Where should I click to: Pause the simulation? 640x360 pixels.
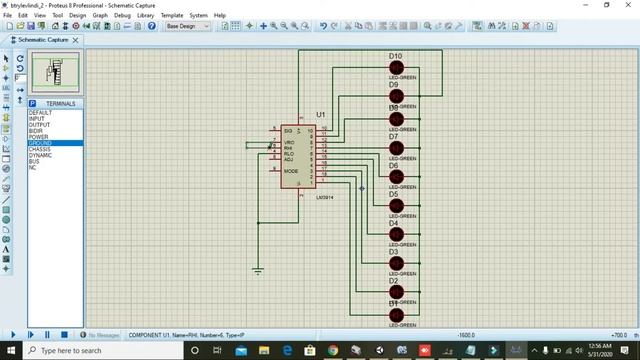[x=47, y=335]
